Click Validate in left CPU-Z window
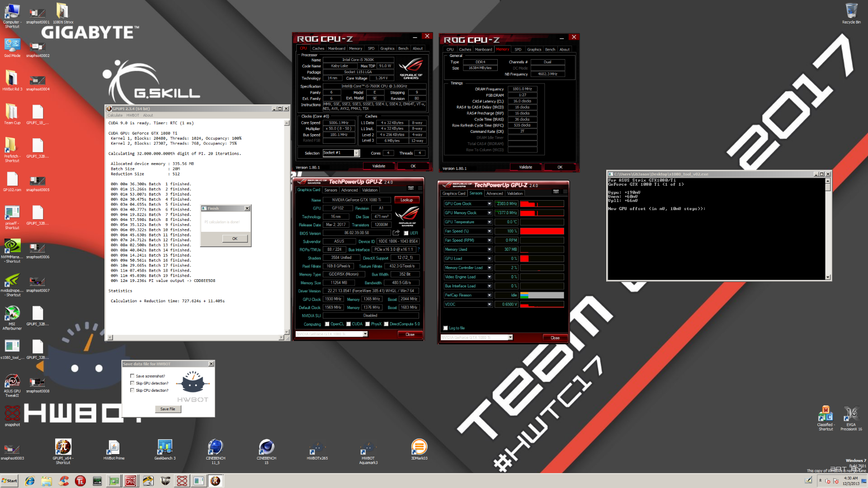 [x=379, y=166]
